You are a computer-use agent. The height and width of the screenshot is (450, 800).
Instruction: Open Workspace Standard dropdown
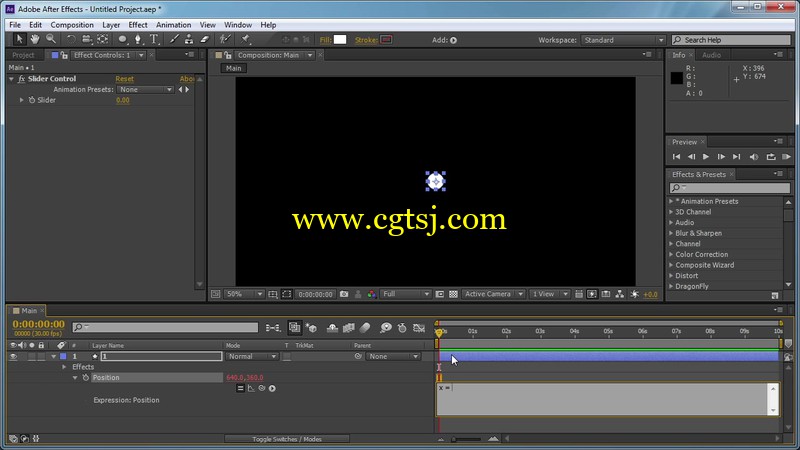tap(623, 40)
